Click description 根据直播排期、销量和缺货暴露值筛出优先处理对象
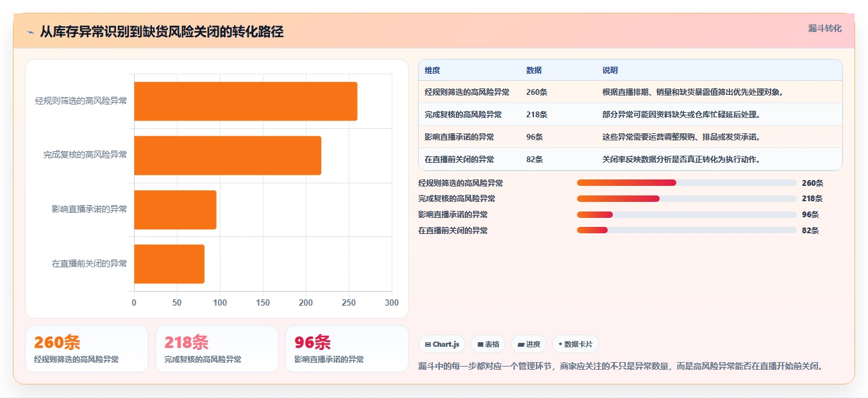This screenshot has height=398, width=868. [692, 92]
